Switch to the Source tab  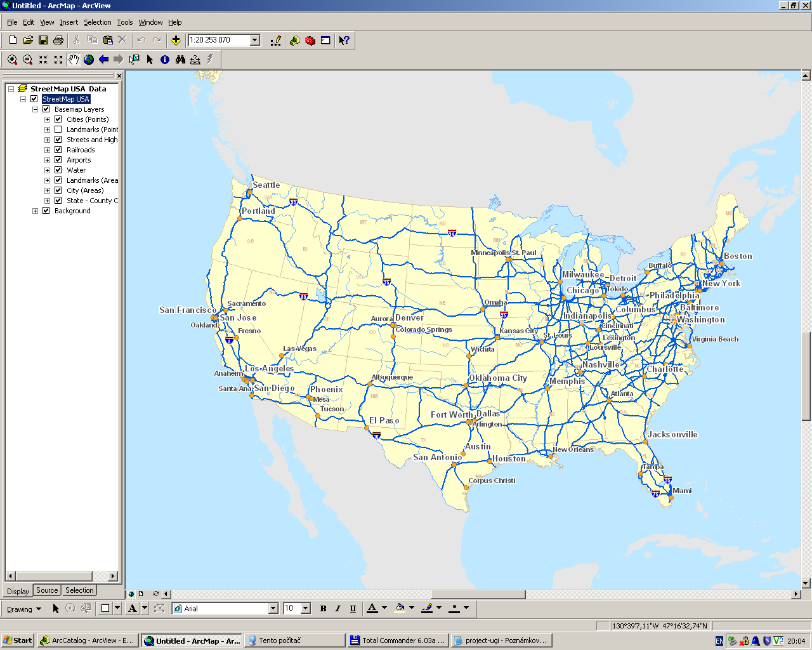pos(47,590)
